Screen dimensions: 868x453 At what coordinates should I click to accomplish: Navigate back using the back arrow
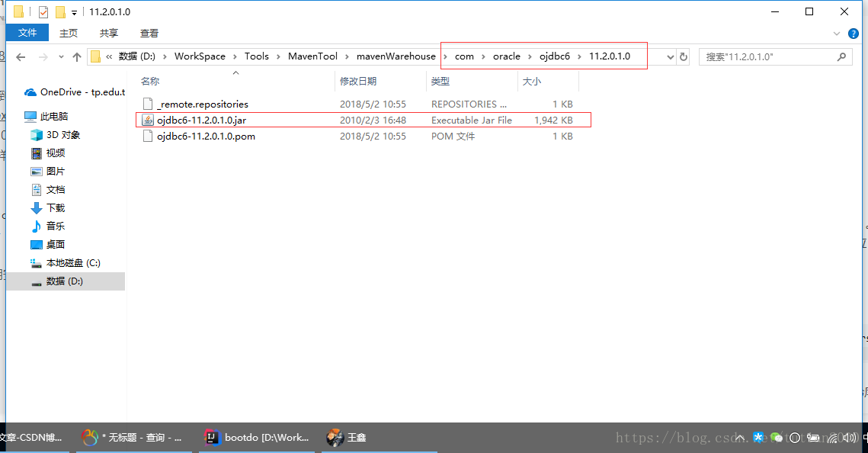(21, 56)
